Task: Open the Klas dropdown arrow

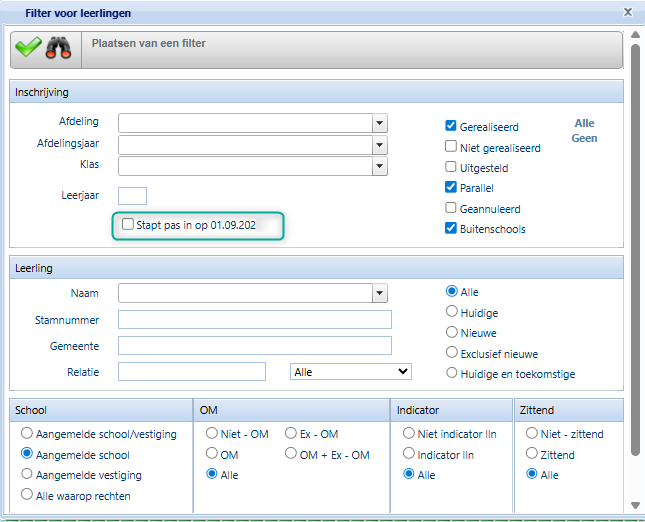Action: pyautogui.click(x=379, y=166)
